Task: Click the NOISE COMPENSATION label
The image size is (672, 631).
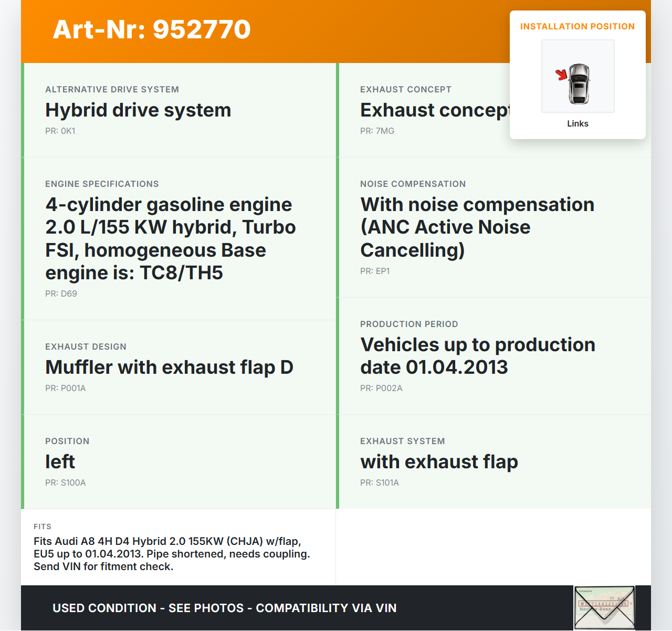Action: [x=413, y=184]
